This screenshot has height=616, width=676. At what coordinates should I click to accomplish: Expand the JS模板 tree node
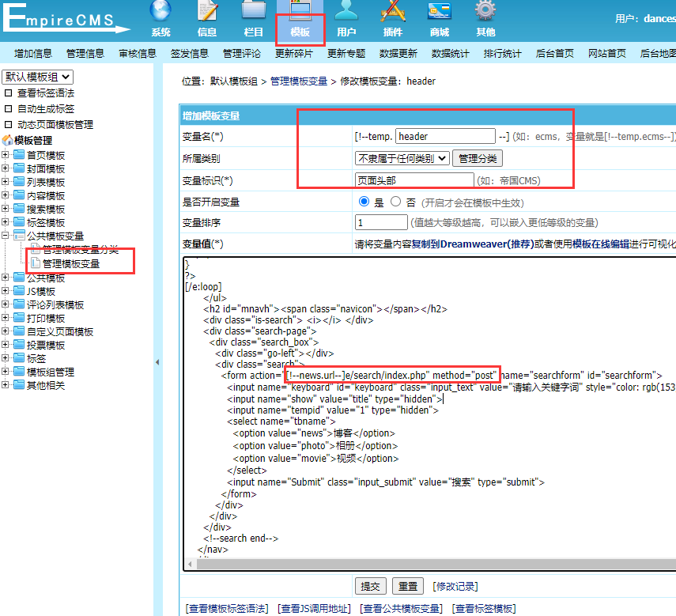pyautogui.click(x=6, y=291)
